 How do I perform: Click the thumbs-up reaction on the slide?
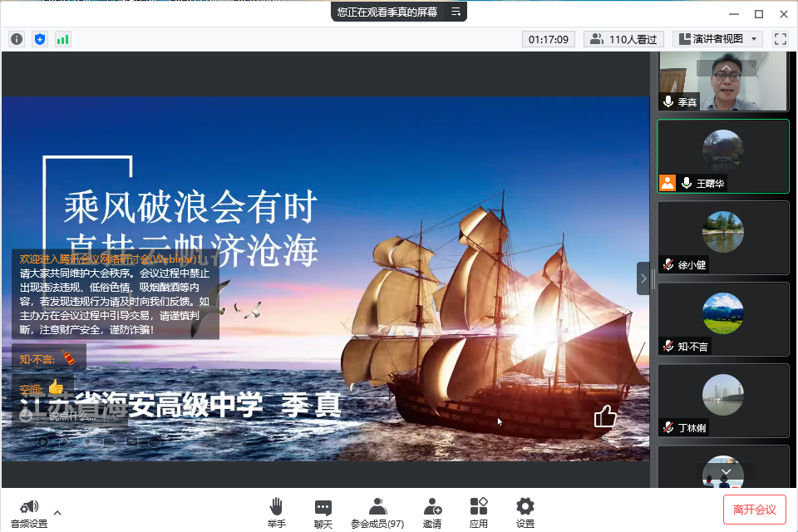coord(605,416)
